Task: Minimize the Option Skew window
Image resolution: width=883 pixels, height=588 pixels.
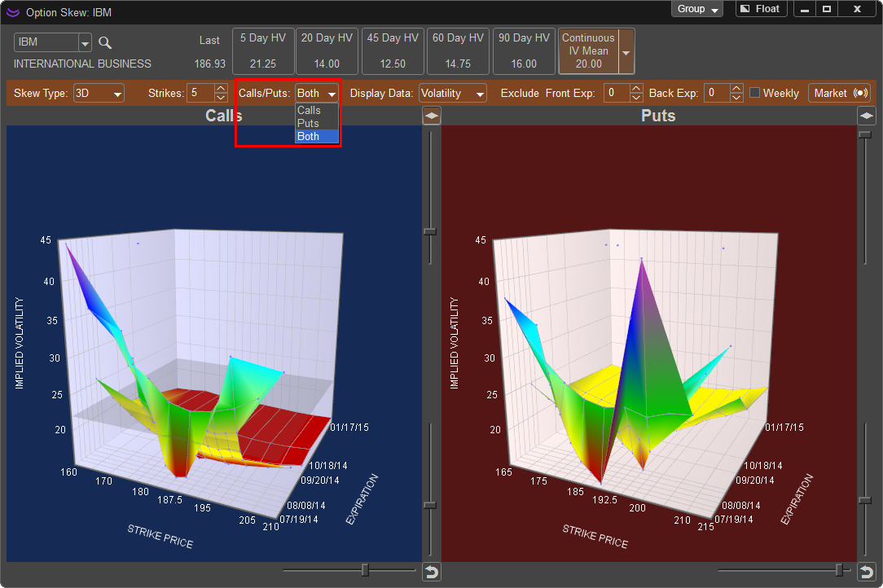Action: pyautogui.click(x=805, y=9)
